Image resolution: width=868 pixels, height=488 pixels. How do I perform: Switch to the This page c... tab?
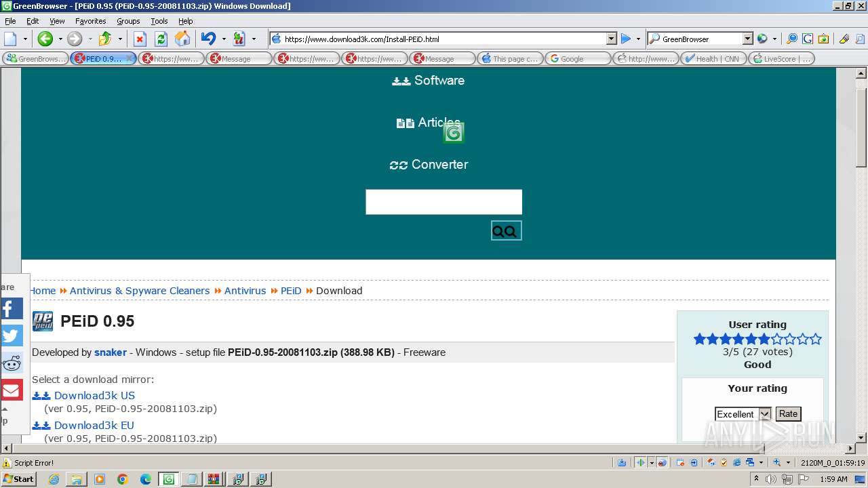pyautogui.click(x=510, y=58)
